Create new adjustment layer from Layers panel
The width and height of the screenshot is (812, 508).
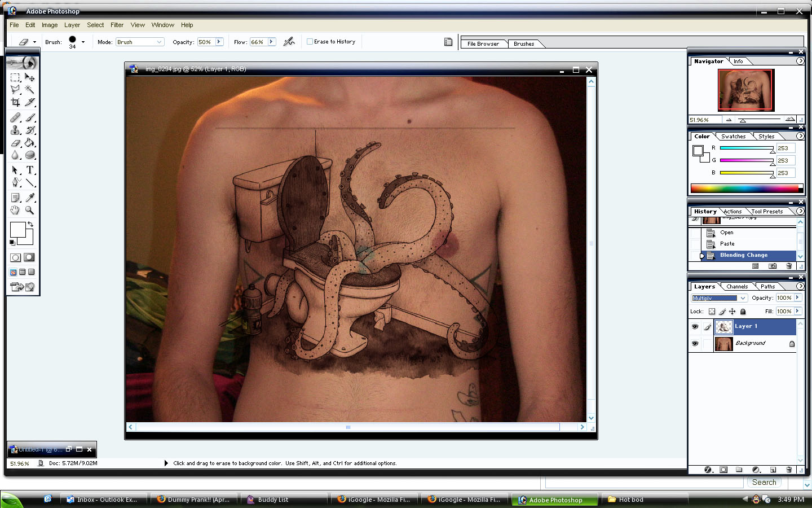pos(756,470)
